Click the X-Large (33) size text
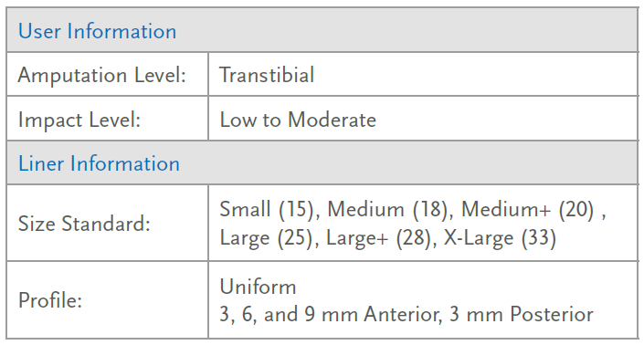Image resolution: width=644 pixels, height=345 pixels. tap(500, 238)
